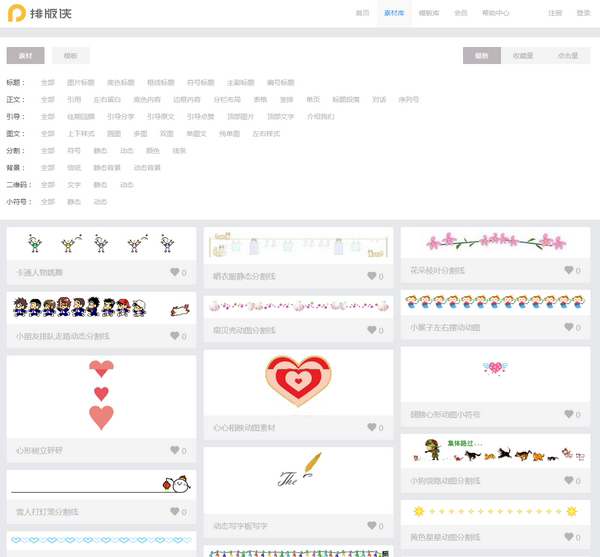Click the heart on 心心相映动图素材
The image size is (600, 557).
(372, 427)
